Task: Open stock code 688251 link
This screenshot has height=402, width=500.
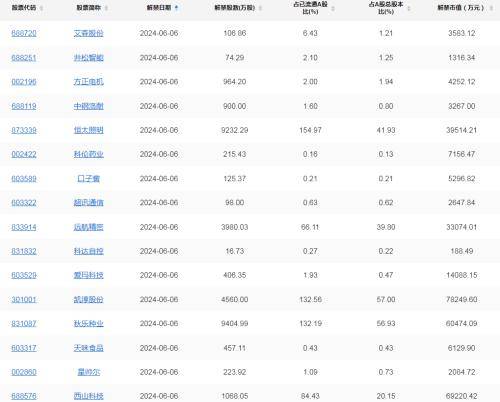Action: point(24,58)
